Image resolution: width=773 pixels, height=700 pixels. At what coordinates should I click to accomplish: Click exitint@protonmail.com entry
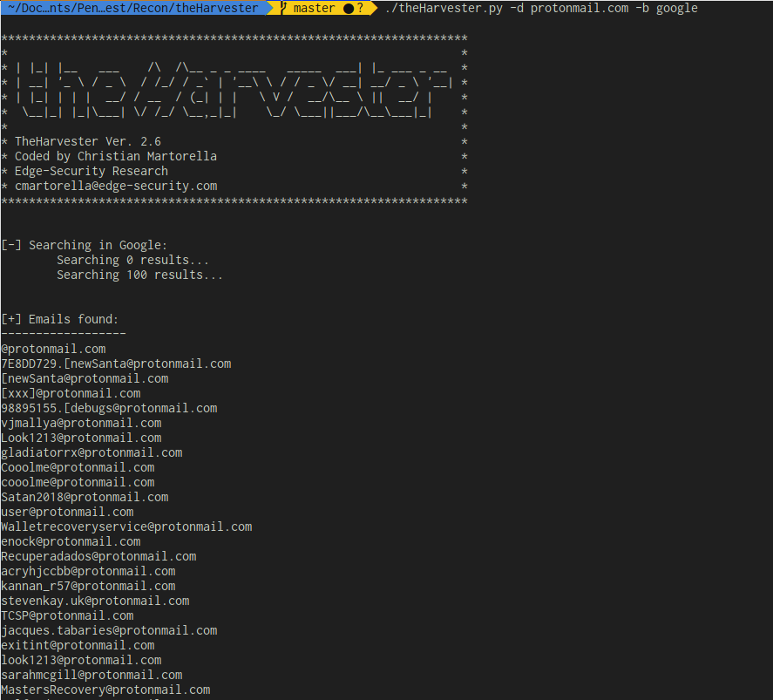tap(78, 645)
